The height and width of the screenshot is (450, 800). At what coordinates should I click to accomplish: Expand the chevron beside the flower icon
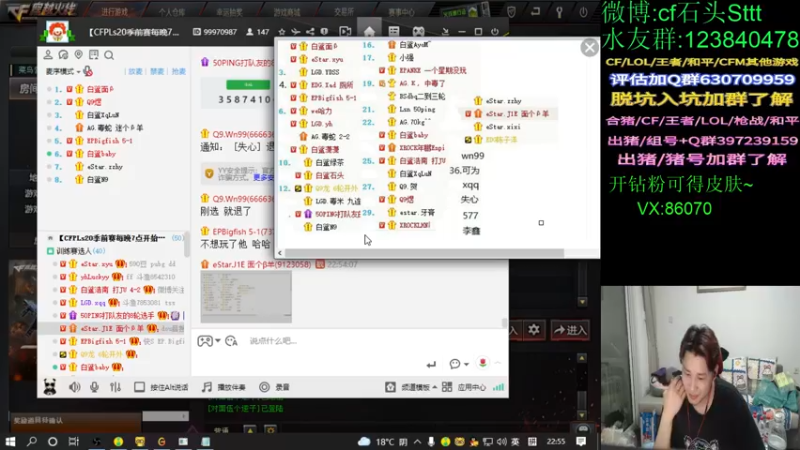(498, 363)
